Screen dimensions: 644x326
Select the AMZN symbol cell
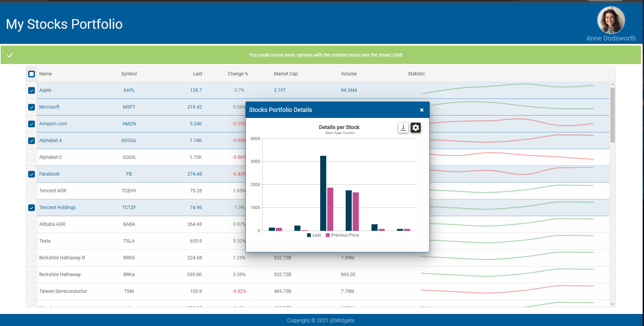pos(129,124)
